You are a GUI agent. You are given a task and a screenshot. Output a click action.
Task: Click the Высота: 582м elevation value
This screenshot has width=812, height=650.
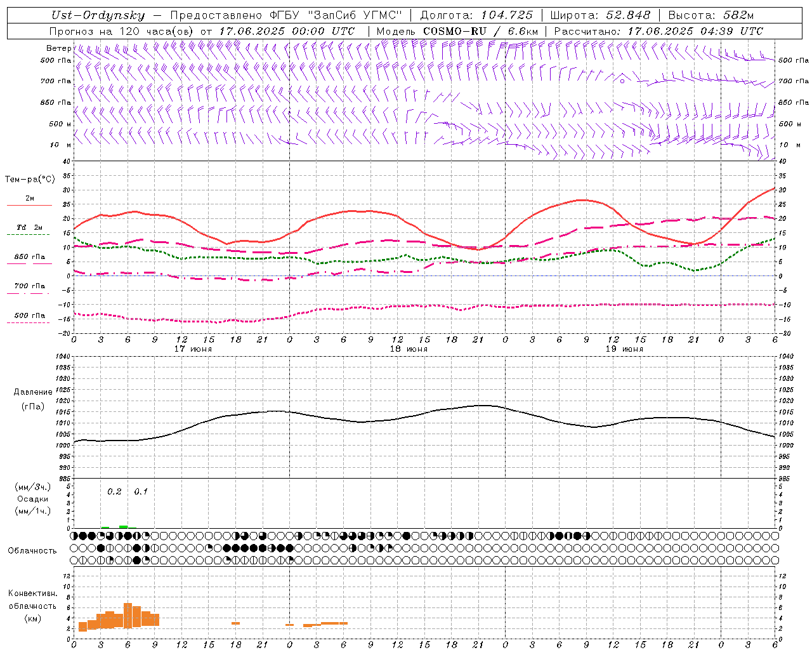tap(711, 15)
